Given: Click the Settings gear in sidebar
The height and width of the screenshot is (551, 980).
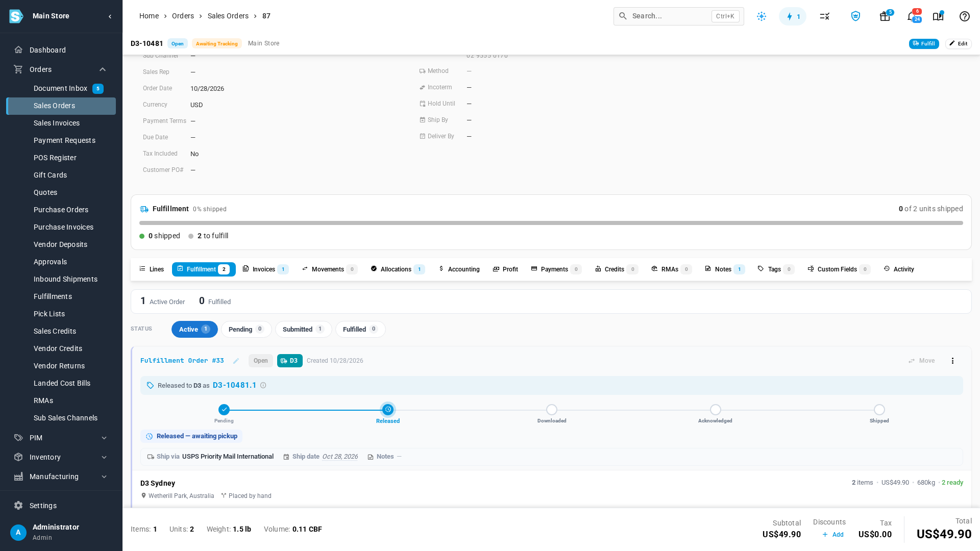Looking at the screenshot, I should point(18,506).
